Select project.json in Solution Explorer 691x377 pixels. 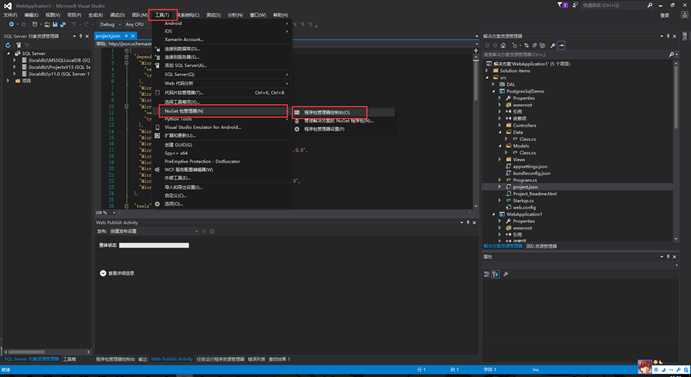[x=525, y=187]
